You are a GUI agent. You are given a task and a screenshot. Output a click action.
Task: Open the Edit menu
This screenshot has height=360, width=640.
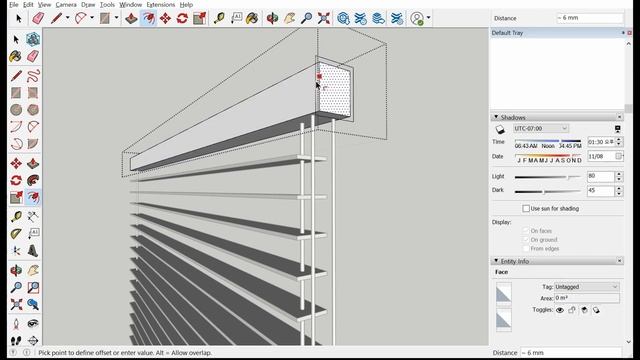28,4
